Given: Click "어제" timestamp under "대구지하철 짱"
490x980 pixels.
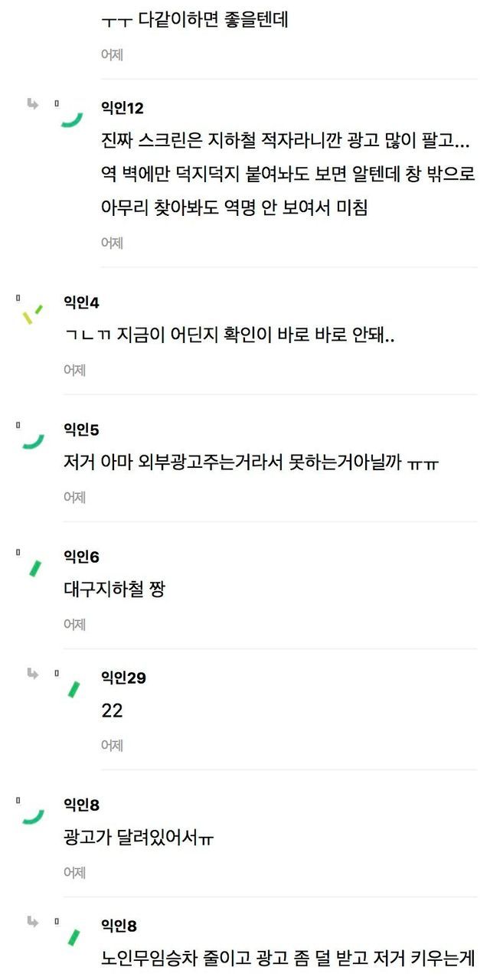Looking at the screenshot, I should (74, 624).
